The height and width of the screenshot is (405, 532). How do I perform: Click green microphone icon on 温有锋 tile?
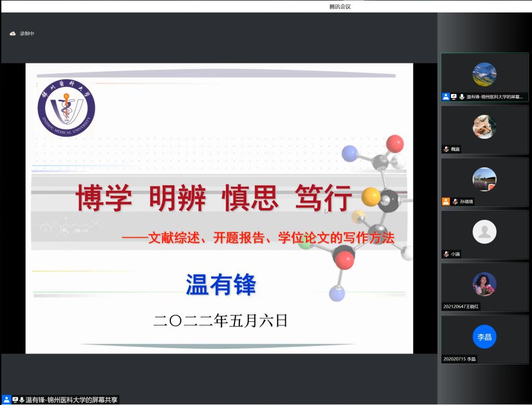pyautogui.click(x=461, y=97)
